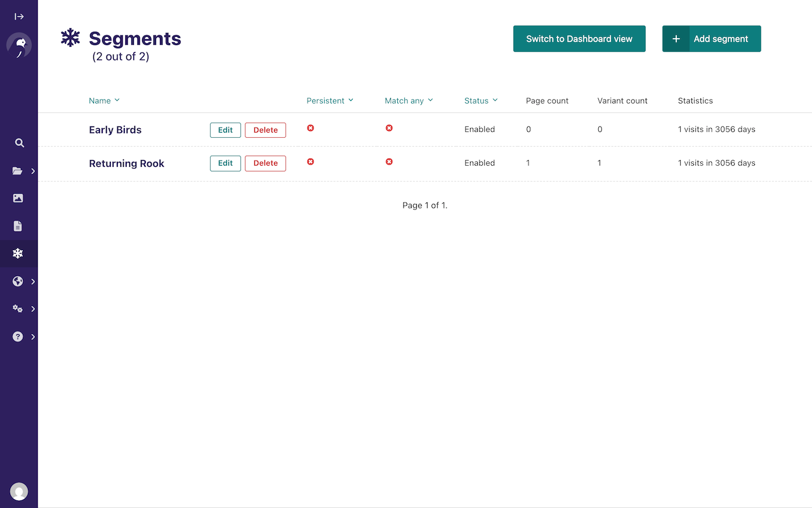Open the Early Birds segment name
This screenshot has height=508, width=812.
115,130
